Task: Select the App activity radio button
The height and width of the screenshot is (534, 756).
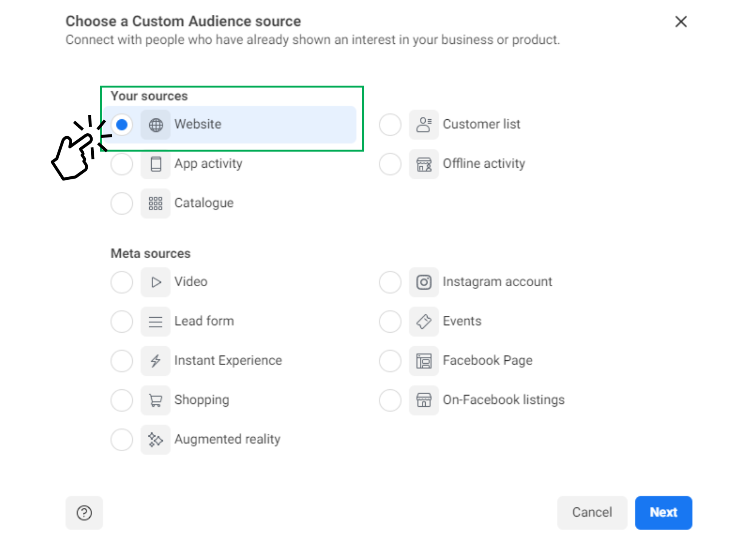Action: coord(122,164)
